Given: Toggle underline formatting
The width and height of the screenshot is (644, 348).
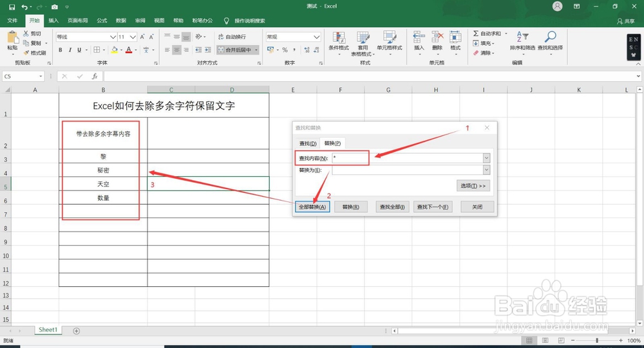Looking at the screenshot, I should (x=79, y=50).
